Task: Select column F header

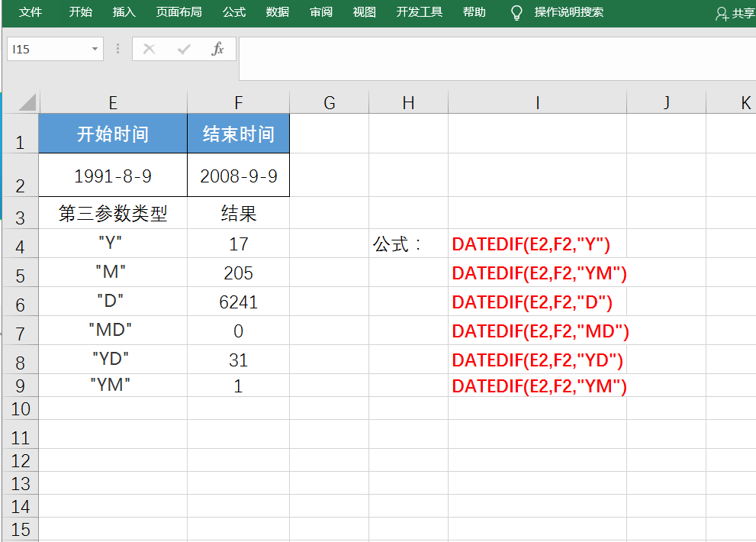Action: click(x=238, y=102)
